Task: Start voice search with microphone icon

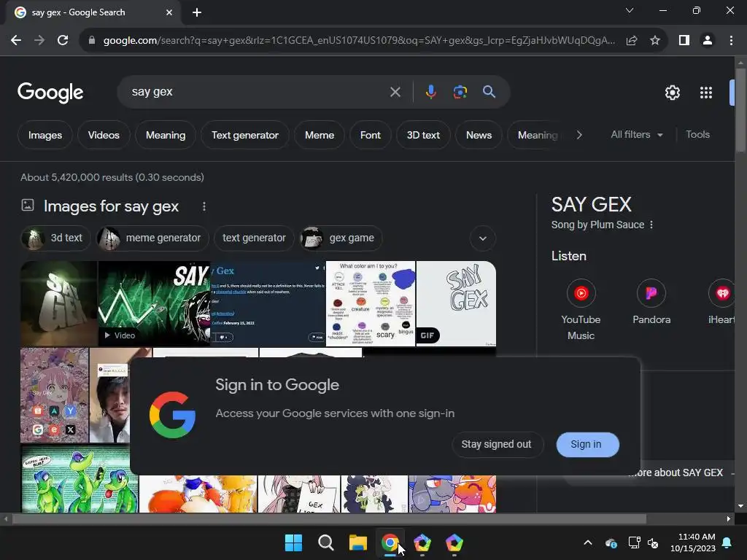Action: click(x=430, y=92)
